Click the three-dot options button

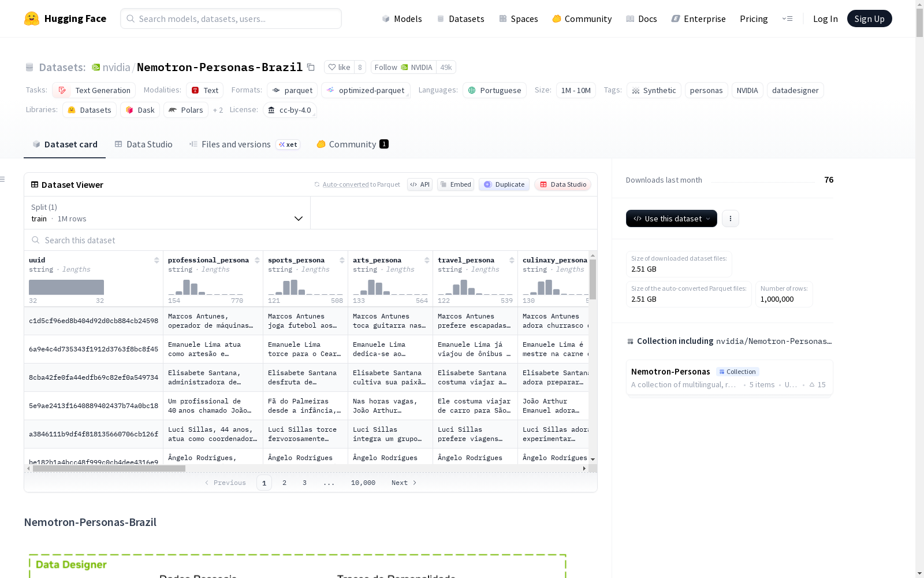coord(731,218)
